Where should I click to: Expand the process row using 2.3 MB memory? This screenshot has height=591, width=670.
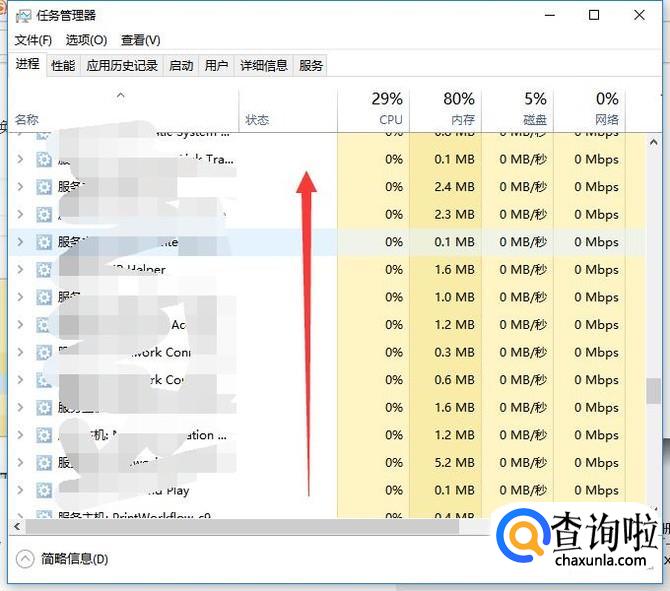(x=20, y=214)
